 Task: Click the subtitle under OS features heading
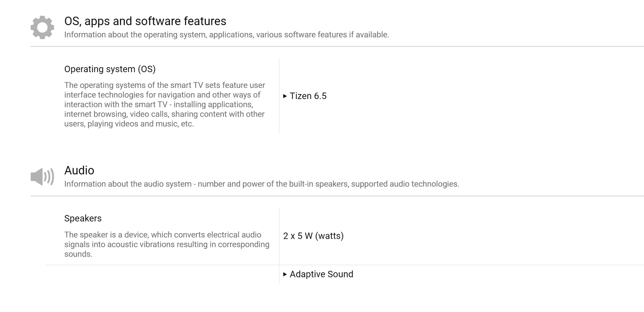tap(226, 35)
